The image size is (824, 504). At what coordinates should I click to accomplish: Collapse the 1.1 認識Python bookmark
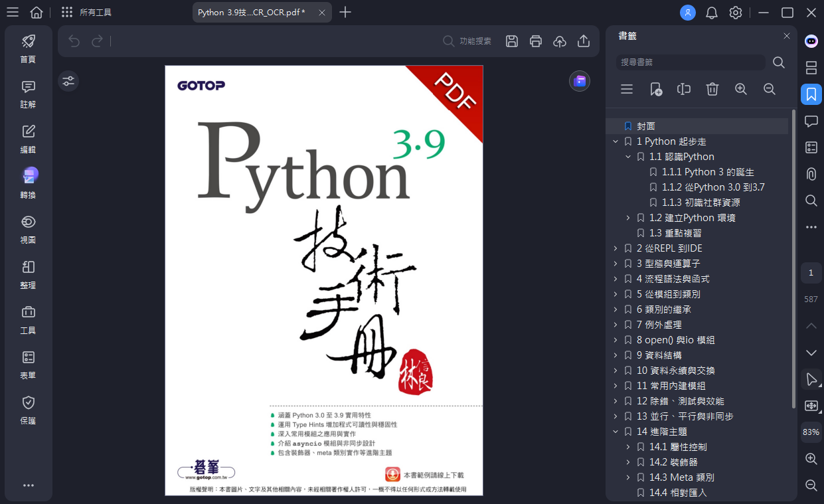point(628,157)
